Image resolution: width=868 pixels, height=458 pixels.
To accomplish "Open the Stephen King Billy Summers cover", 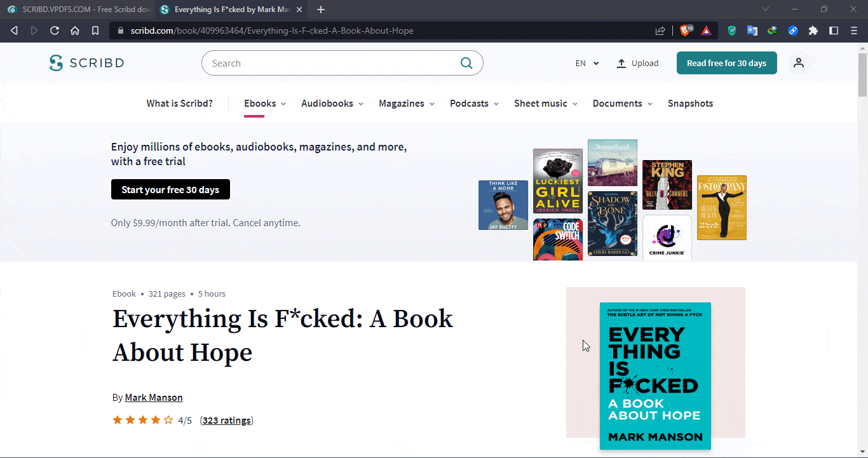I will [x=667, y=185].
